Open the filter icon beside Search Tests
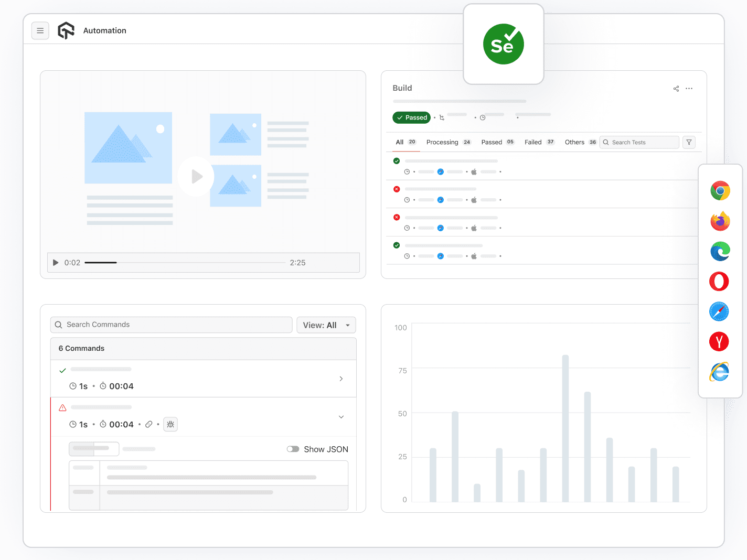Viewport: 747px width, 560px height. pyautogui.click(x=689, y=142)
